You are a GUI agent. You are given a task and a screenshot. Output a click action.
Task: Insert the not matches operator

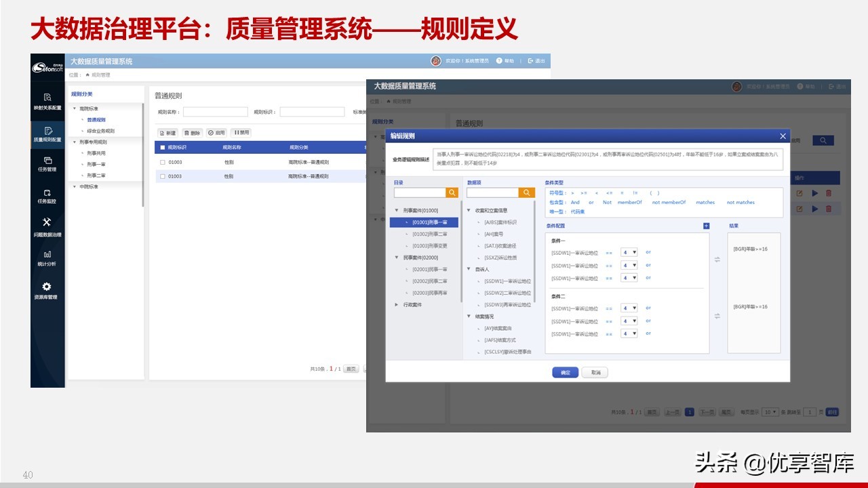(x=741, y=202)
